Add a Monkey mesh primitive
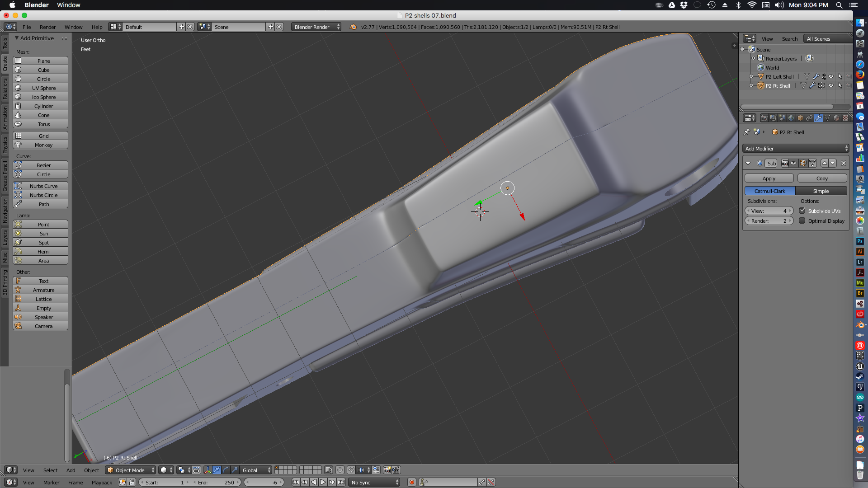Screen dimensions: 868x488 click(40, 145)
